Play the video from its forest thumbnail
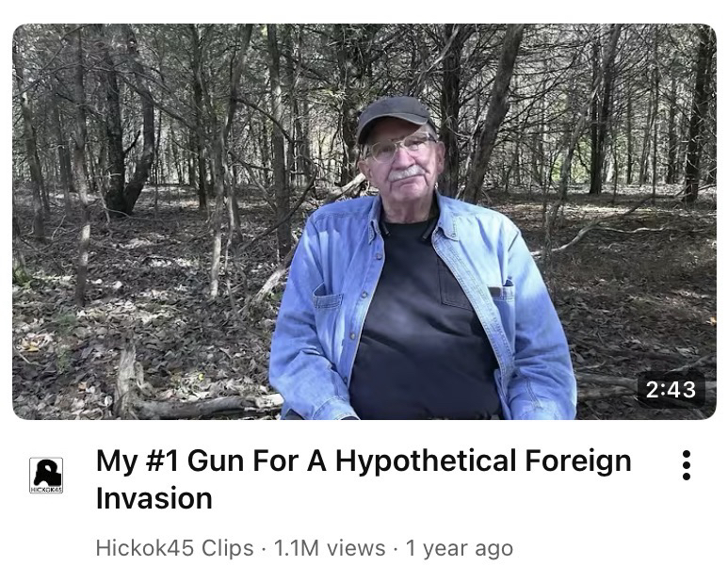 (364, 221)
